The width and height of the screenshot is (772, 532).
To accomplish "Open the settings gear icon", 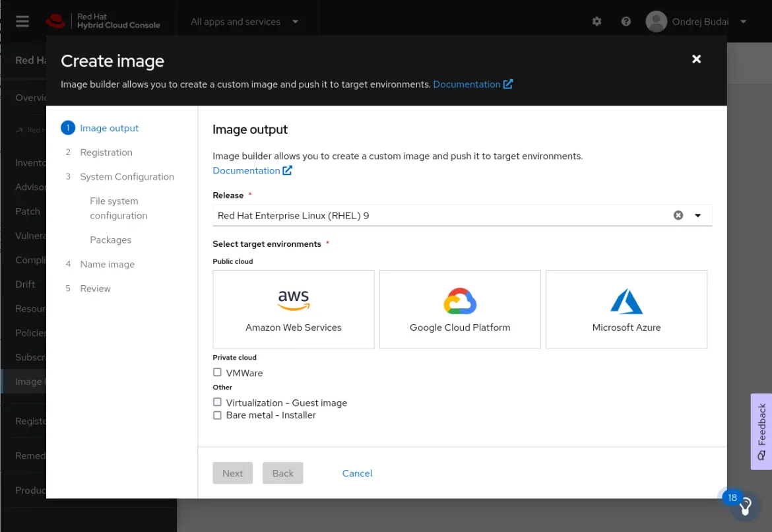I will (596, 21).
